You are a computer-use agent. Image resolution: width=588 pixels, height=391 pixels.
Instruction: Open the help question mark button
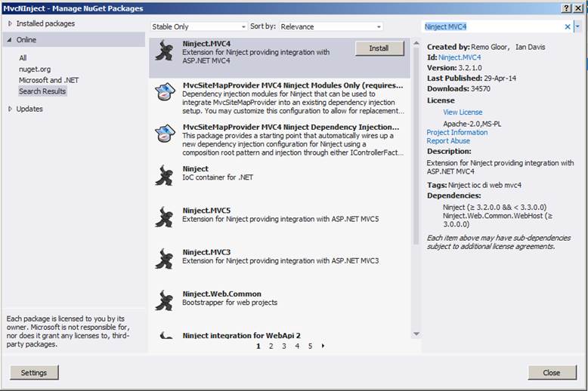click(566, 8)
